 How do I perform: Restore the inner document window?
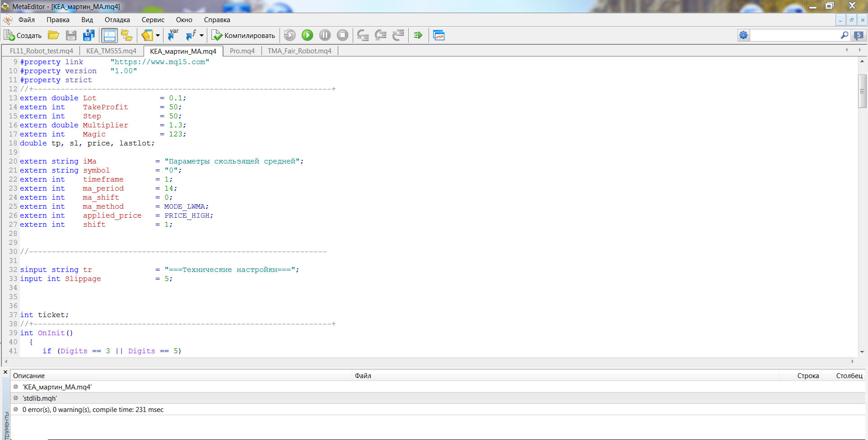click(851, 20)
